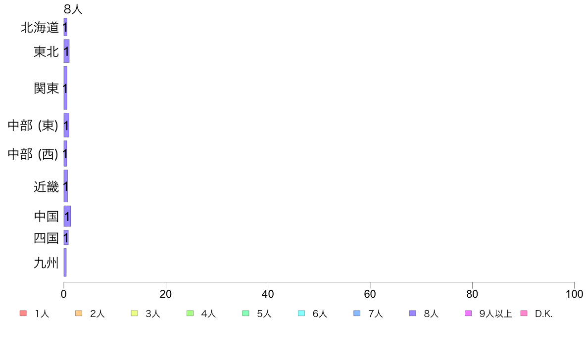Select the 中部 (東) bar
The height and width of the screenshot is (364, 588).
[x=66, y=125]
